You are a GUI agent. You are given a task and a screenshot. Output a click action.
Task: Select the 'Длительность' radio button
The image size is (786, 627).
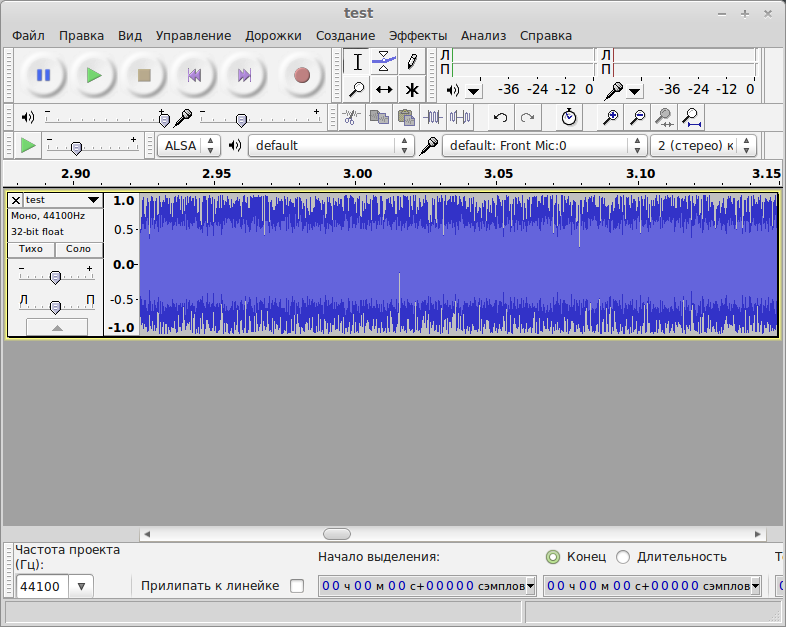point(623,557)
